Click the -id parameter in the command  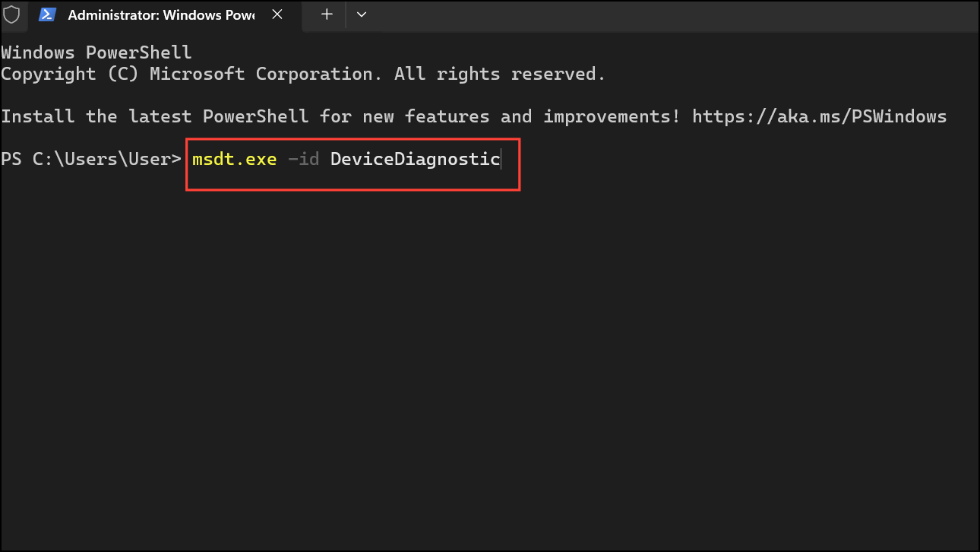click(x=303, y=159)
